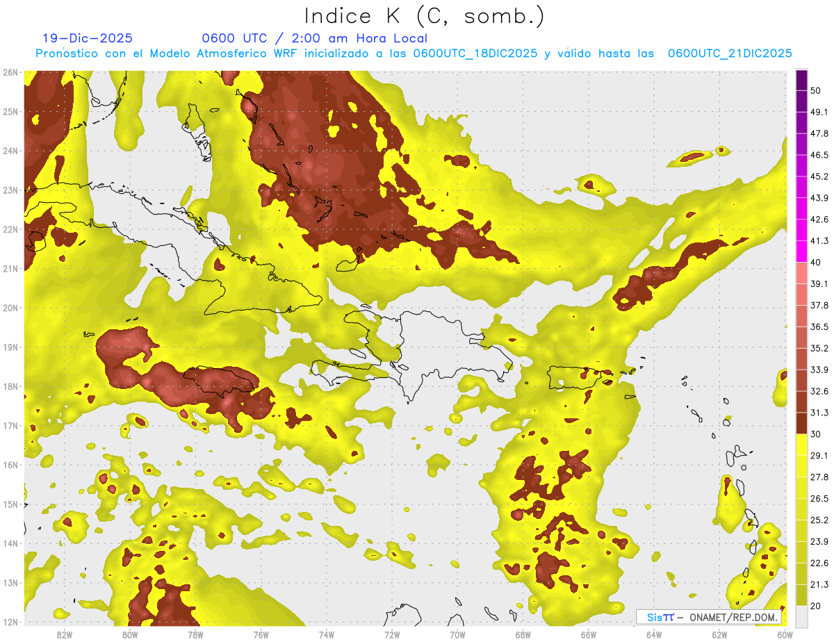Click the '76W' longitude axis label
Screen dimensions: 834x644
pyautogui.click(x=261, y=634)
